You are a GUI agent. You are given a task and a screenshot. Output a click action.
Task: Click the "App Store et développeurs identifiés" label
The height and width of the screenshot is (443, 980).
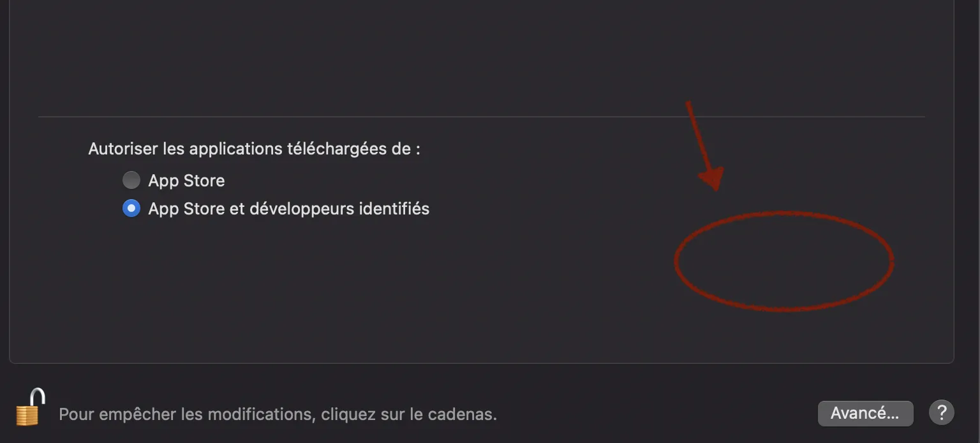click(289, 209)
